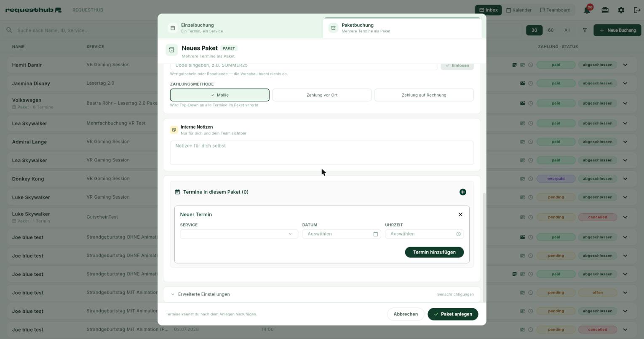Click the Interne Notizen text area

[322, 153]
